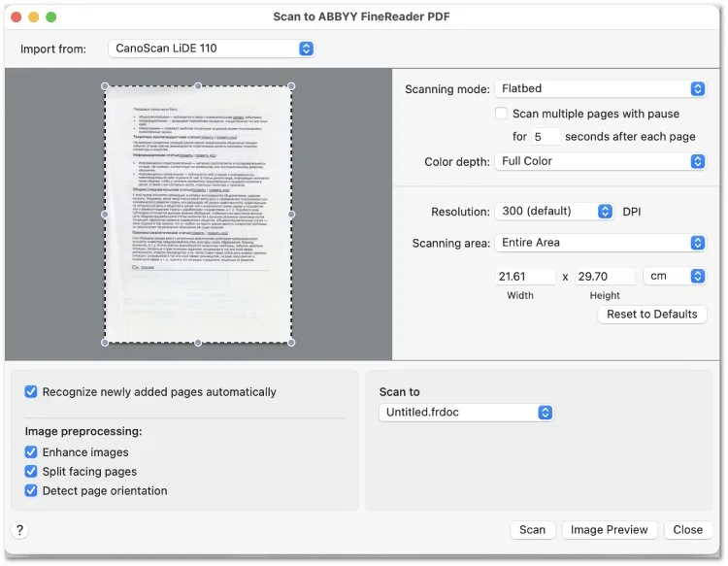Click the bottom-center selection handle of preview
The height and width of the screenshot is (566, 728).
click(198, 343)
